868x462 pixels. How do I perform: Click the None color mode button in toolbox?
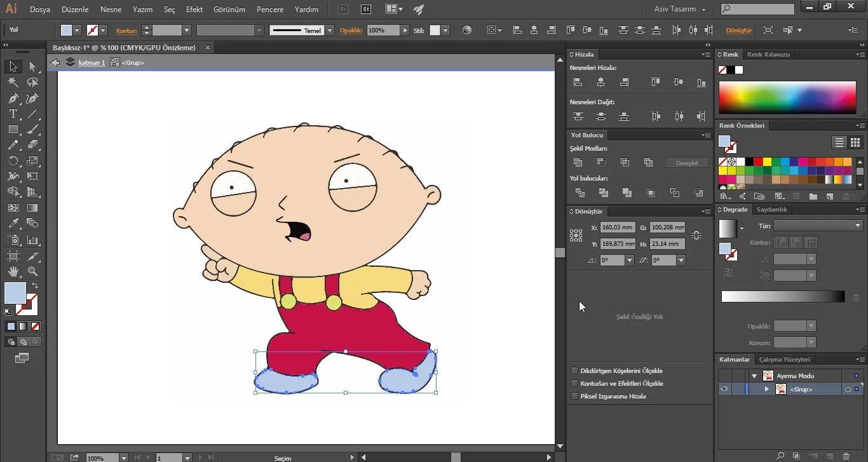pyautogui.click(x=36, y=327)
